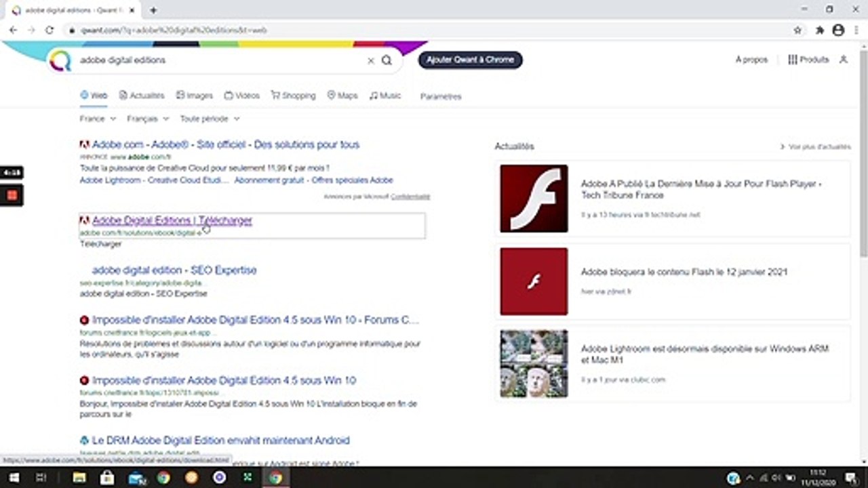This screenshot has height=488, width=868.
Task: Clear the search query with the X
Action: click(371, 60)
